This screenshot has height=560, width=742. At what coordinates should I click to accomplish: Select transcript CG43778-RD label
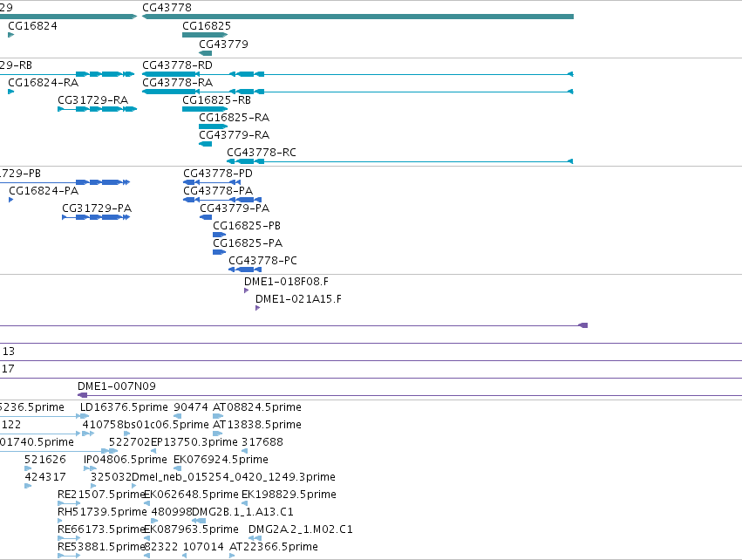[177, 65]
